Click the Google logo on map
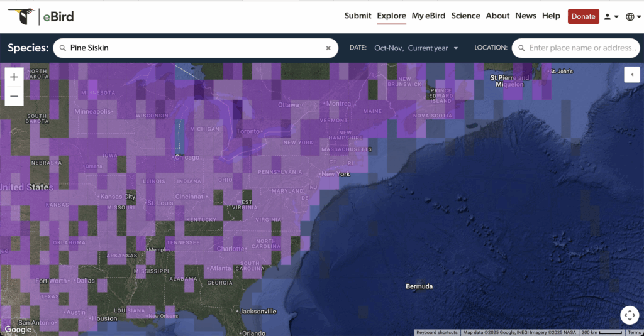Viewport: 644px width, 336px height. click(17, 330)
